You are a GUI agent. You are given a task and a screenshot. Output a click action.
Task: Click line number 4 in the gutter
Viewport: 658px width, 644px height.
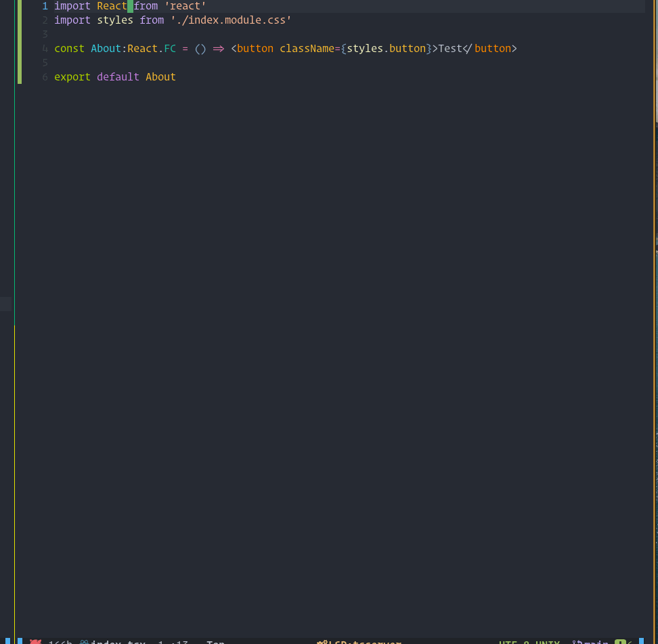(45, 48)
